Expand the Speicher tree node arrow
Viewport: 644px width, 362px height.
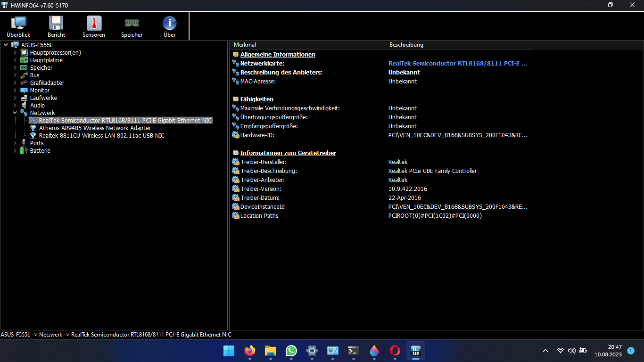(x=15, y=67)
